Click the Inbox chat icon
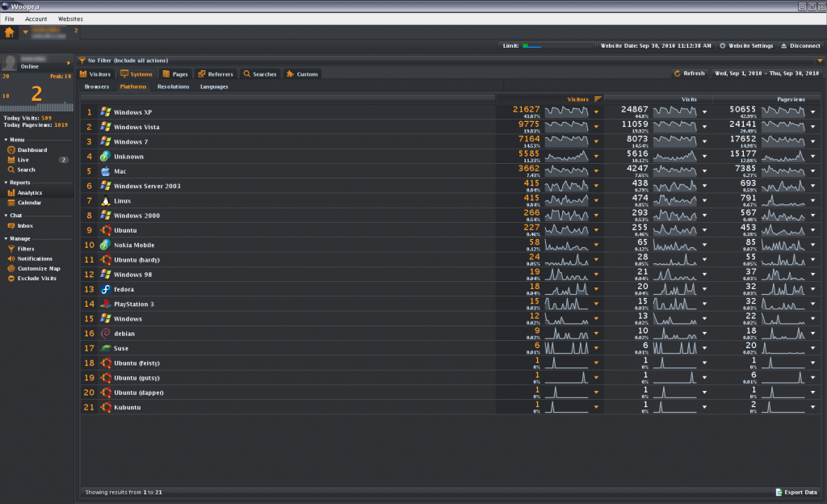Viewport: 827px width, 504px height. (11, 225)
